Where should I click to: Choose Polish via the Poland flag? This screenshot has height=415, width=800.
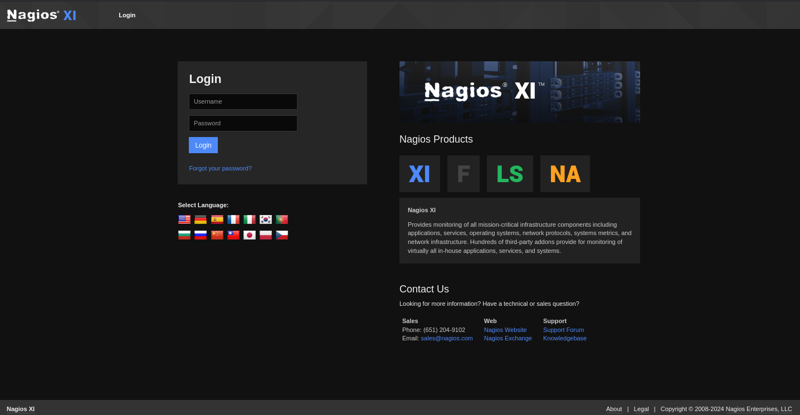coord(266,235)
